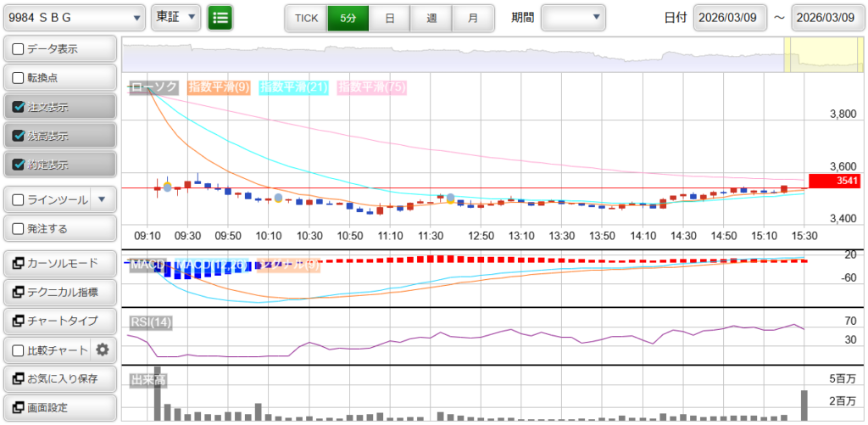Expand the 期間 period dropdown

574,17
